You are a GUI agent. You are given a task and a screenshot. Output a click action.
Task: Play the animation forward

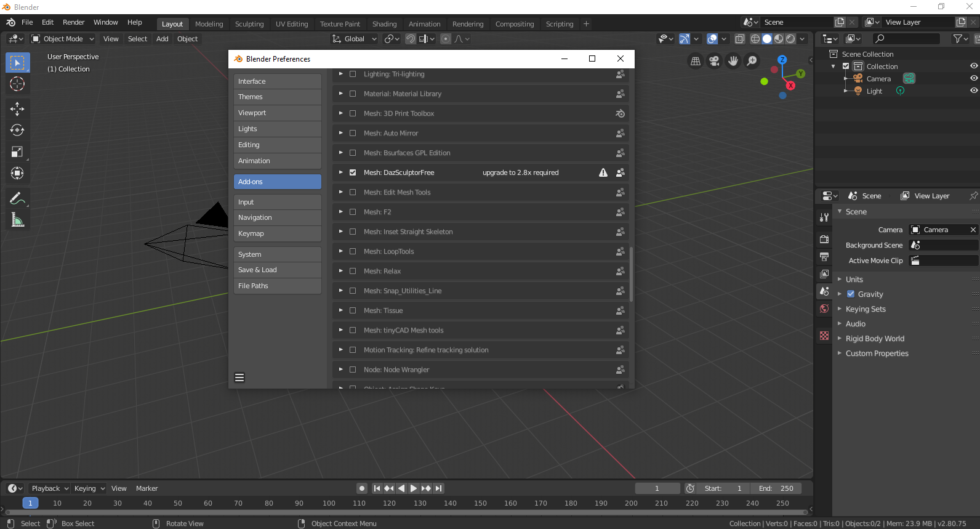click(414, 488)
